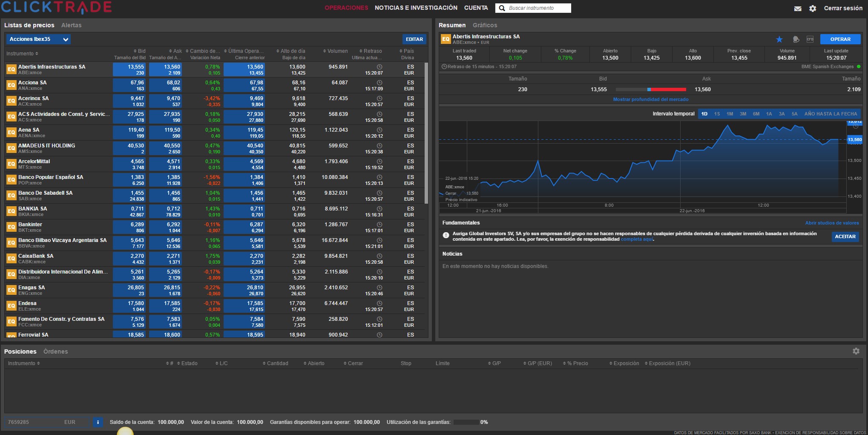The image size is (868, 435).
Task: Click the Utilización de las garantías bar
Action: [466, 422]
